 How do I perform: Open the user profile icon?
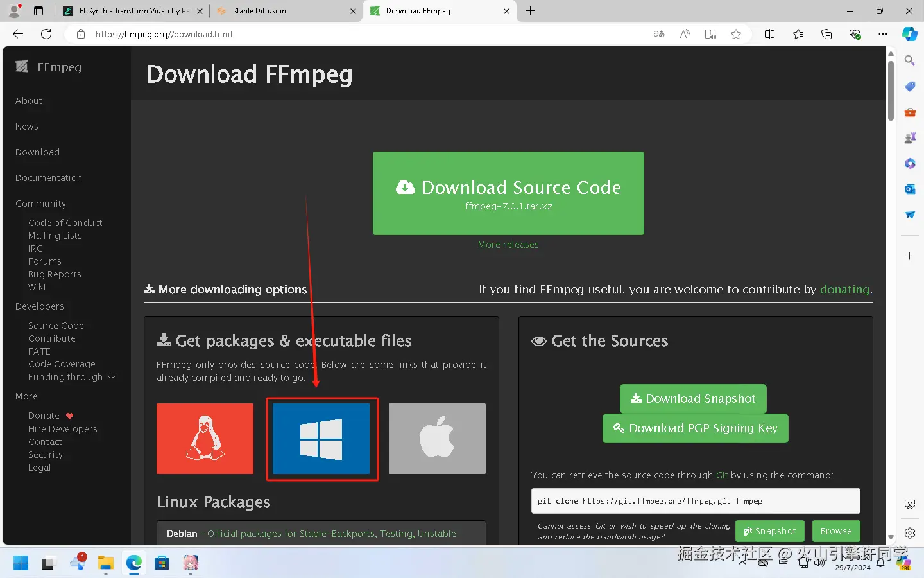(x=14, y=11)
